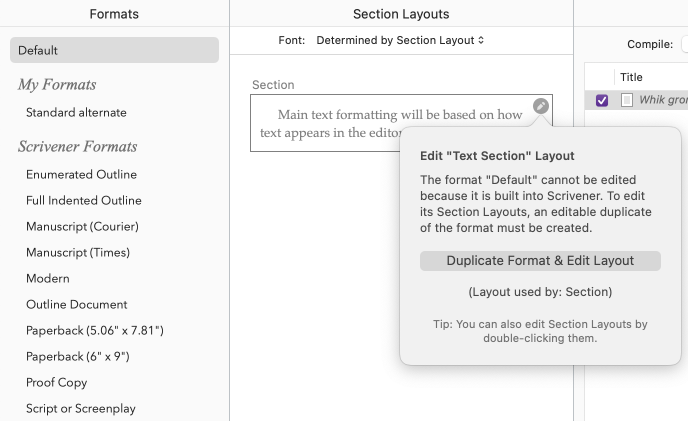Image resolution: width=688 pixels, height=421 pixels.
Task: Select Paperback (6" x 9") format
Action: tap(78, 356)
